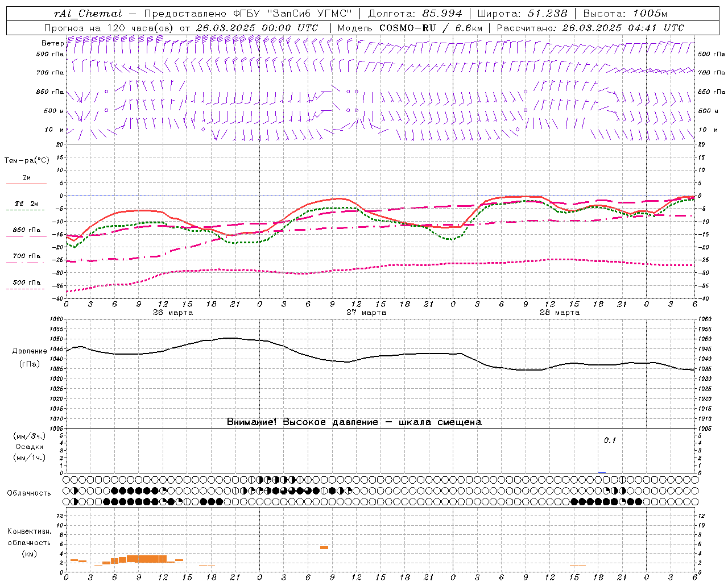Image resolution: width=728 pixels, height=582 pixels.
Task: Click the elevation text Высота: 1005м
Action: tap(625, 14)
